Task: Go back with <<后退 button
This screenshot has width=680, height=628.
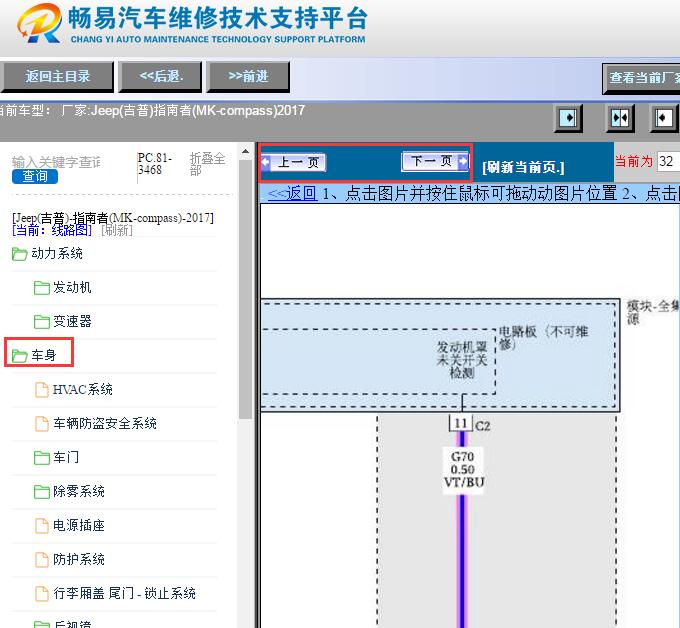Action: (x=160, y=77)
